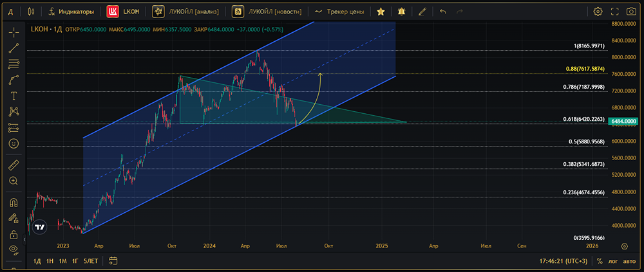644x272 pixels.
Task: Open the ЛУКОЙЛ [новости] tab
Action: click(x=267, y=12)
